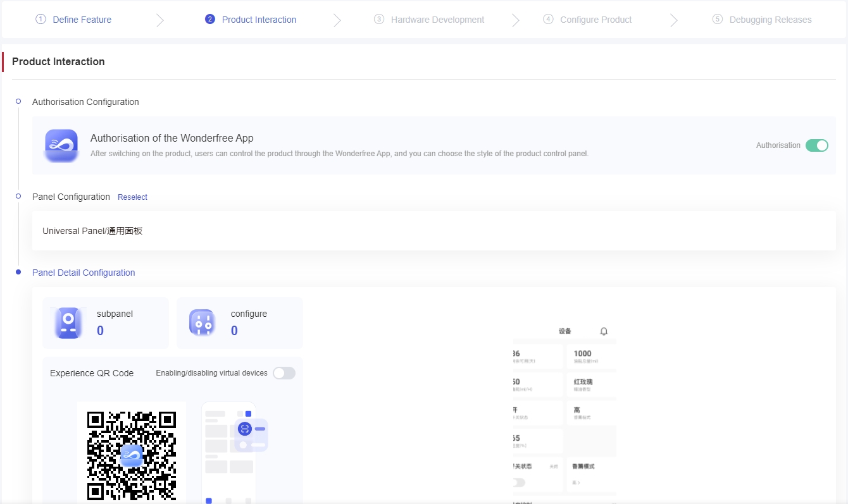Select the Panel Detail Configuration heading

coord(84,273)
